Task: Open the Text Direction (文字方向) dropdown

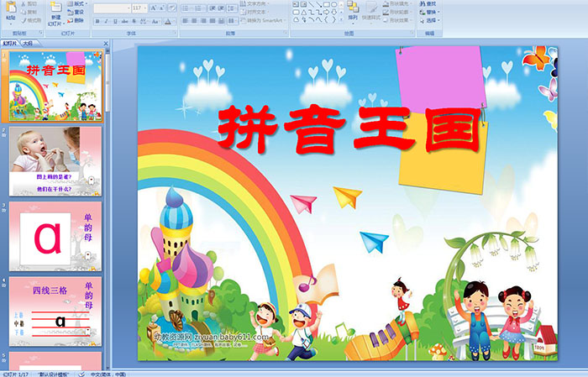Action: click(255, 3)
